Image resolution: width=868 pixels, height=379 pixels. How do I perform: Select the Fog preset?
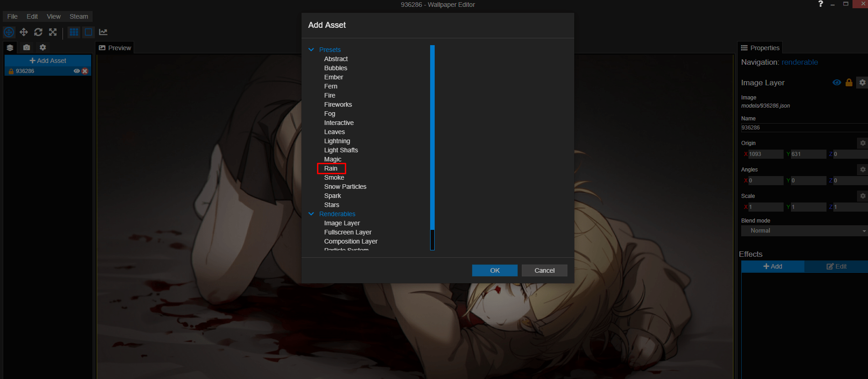coord(330,114)
